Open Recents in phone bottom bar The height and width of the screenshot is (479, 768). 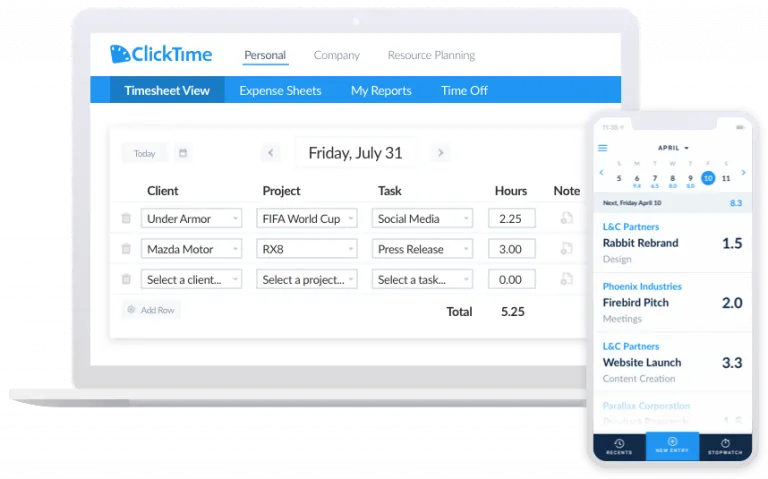[x=619, y=446]
